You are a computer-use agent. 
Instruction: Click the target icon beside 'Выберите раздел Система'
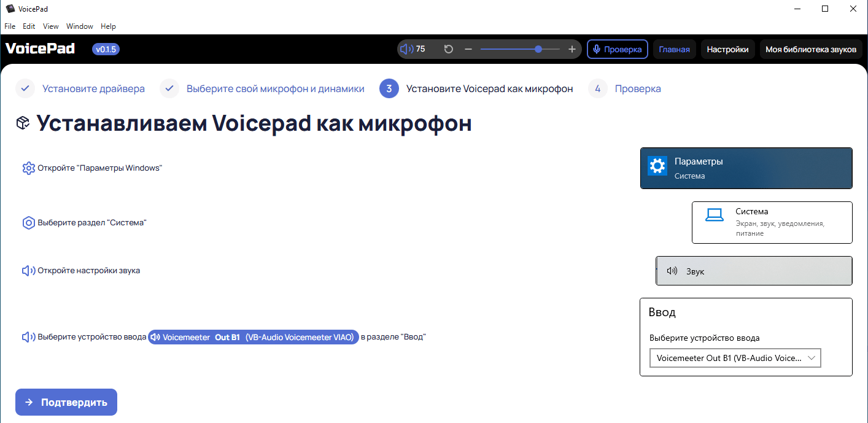coord(28,222)
